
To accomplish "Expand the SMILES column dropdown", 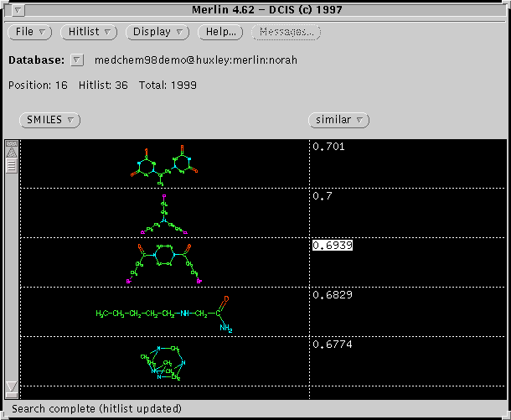I will (x=49, y=120).
